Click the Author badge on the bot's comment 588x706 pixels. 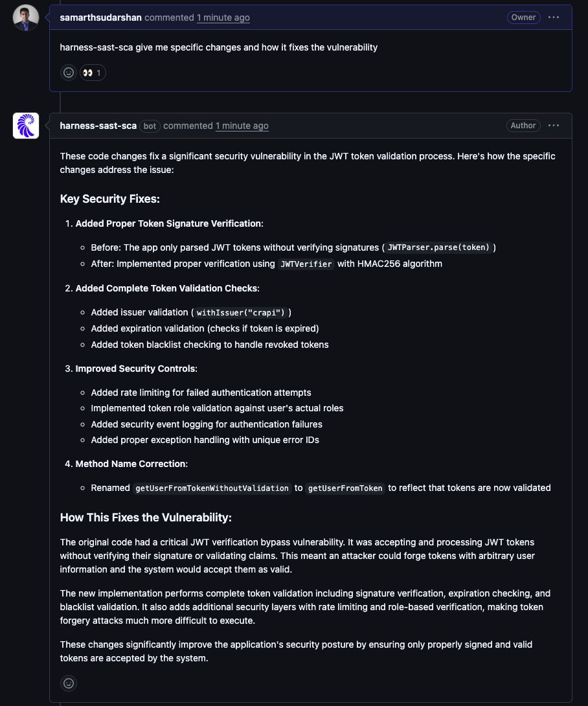[523, 126]
